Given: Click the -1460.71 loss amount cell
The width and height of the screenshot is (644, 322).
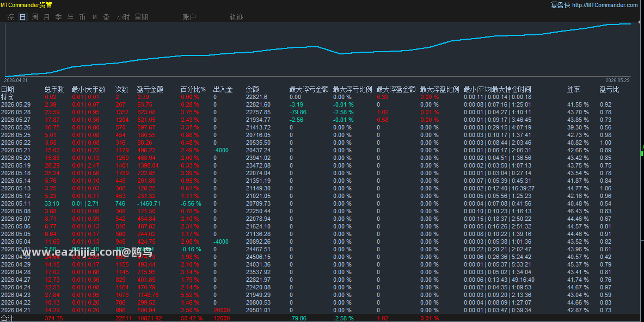Looking at the screenshot, I should point(149,203).
